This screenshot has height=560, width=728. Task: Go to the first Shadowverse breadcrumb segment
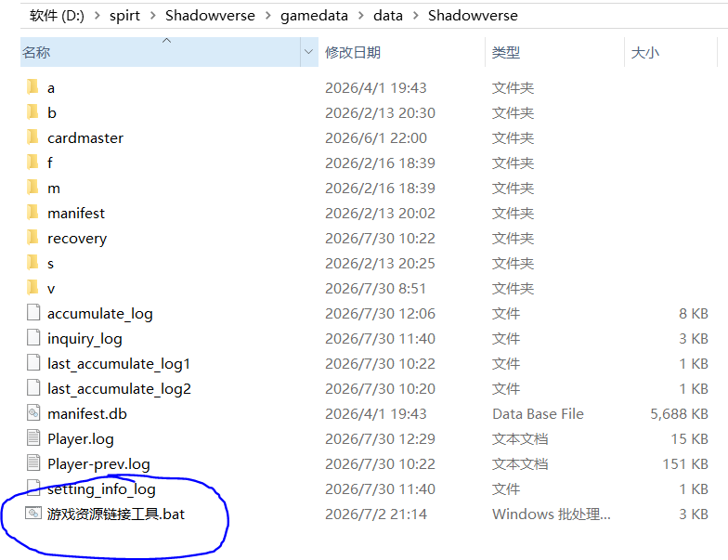pyautogui.click(x=210, y=16)
